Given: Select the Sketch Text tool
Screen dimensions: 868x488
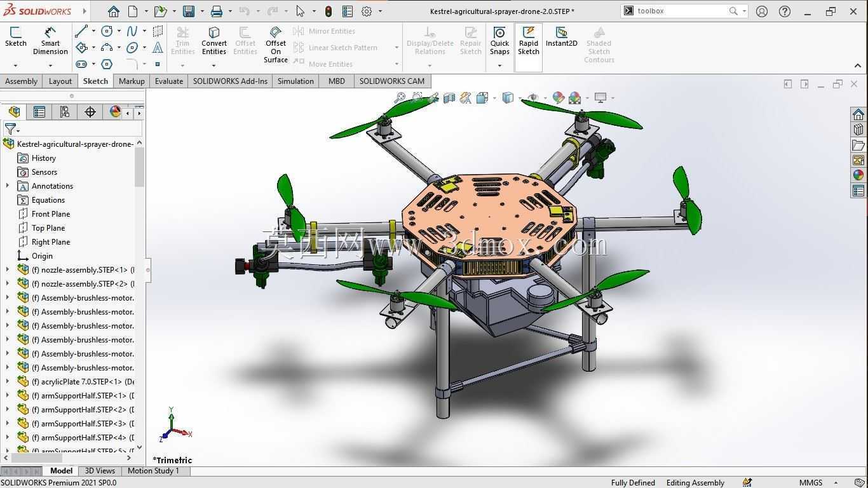Looking at the screenshot, I should [158, 48].
